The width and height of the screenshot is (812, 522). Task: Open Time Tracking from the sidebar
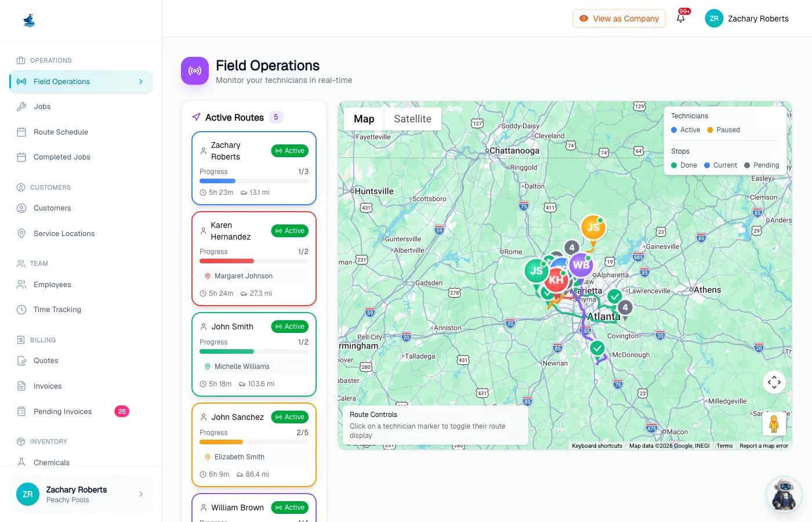[x=58, y=309]
